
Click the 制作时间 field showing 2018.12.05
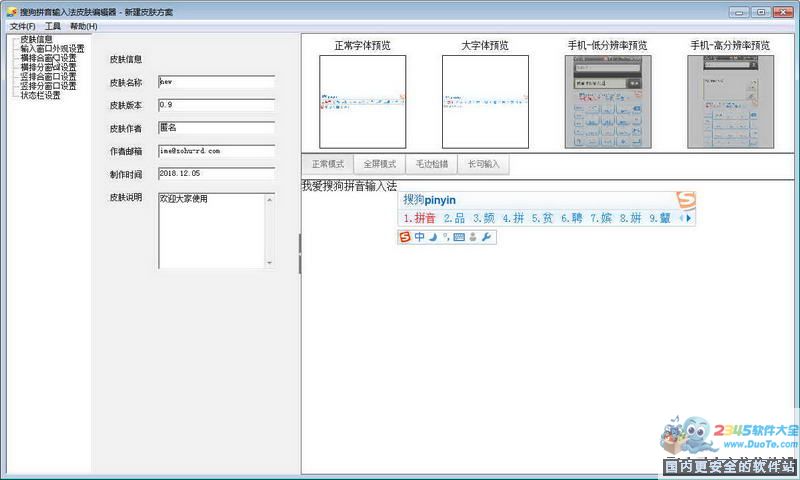[x=216, y=174]
